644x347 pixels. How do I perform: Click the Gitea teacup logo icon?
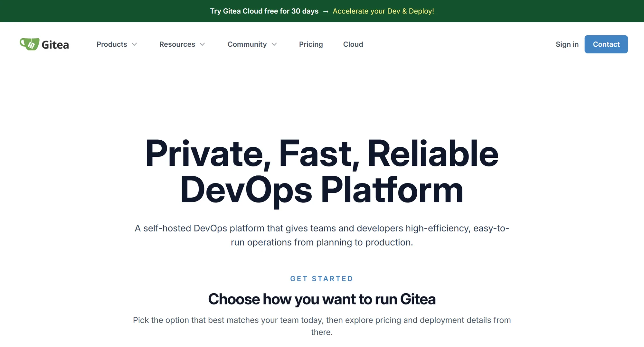click(29, 44)
